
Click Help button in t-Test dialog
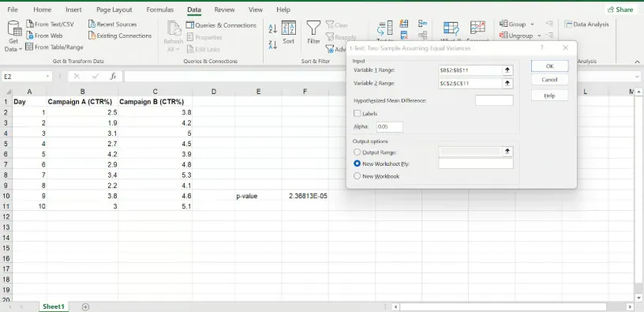click(x=549, y=96)
